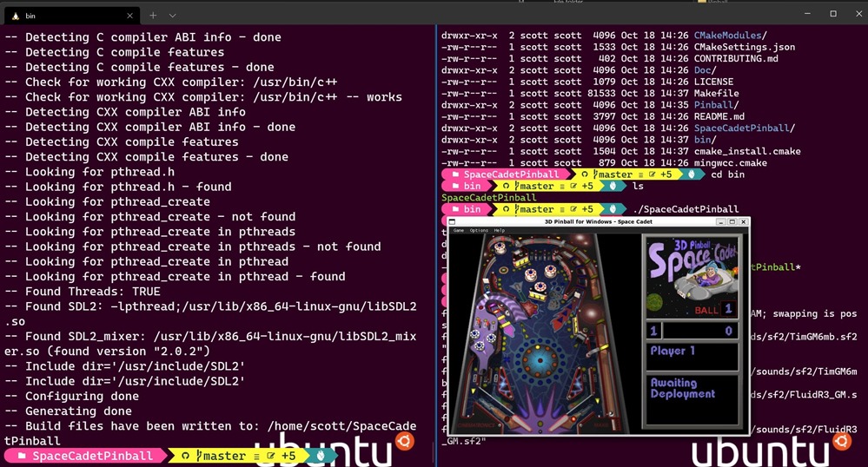Click the flame icon on the 'cd bin' prompt
868x467 pixels.
[692, 174]
